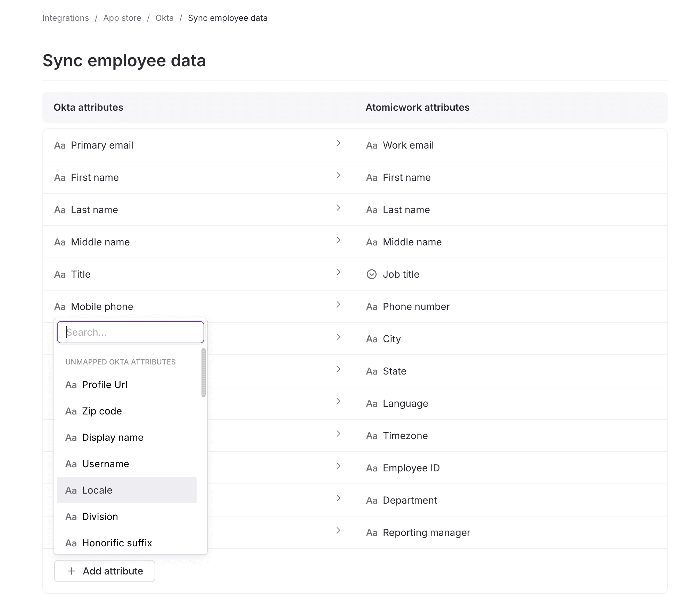Click Aa text-type icon beside Profile Url
This screenshot has height=613, width=700.
click(71, 385)
